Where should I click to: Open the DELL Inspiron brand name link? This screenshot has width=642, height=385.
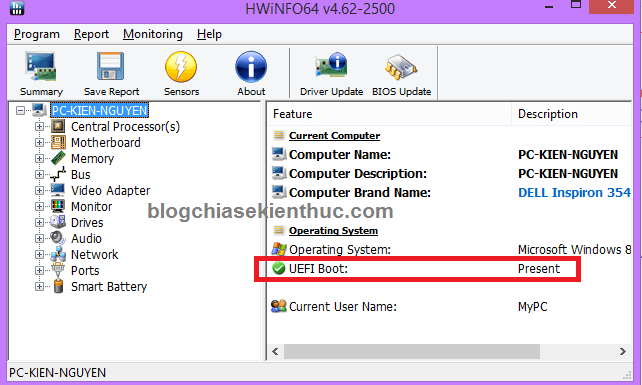[x=574, y=192]
